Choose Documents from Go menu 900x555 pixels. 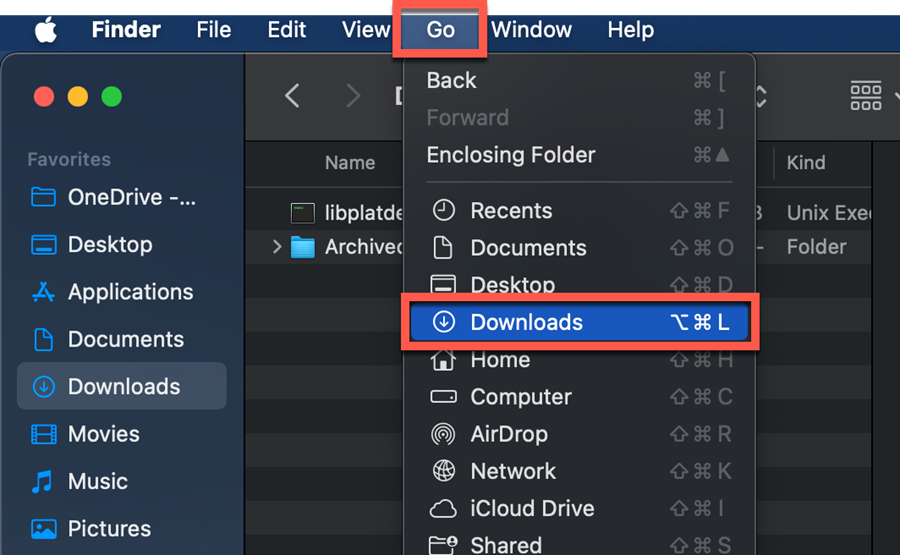(579, 248)
